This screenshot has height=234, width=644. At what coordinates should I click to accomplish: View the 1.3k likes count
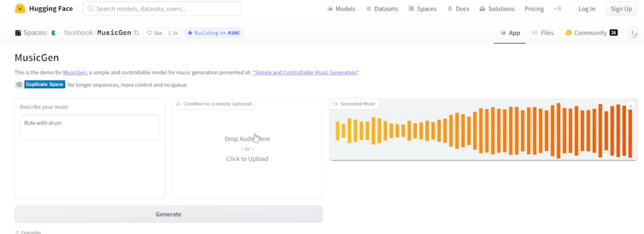(173, 33)
